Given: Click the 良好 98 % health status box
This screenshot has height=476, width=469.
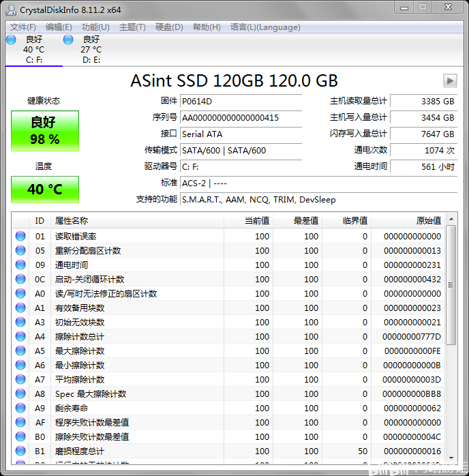Looking at the screenshot, I should 45,131.
